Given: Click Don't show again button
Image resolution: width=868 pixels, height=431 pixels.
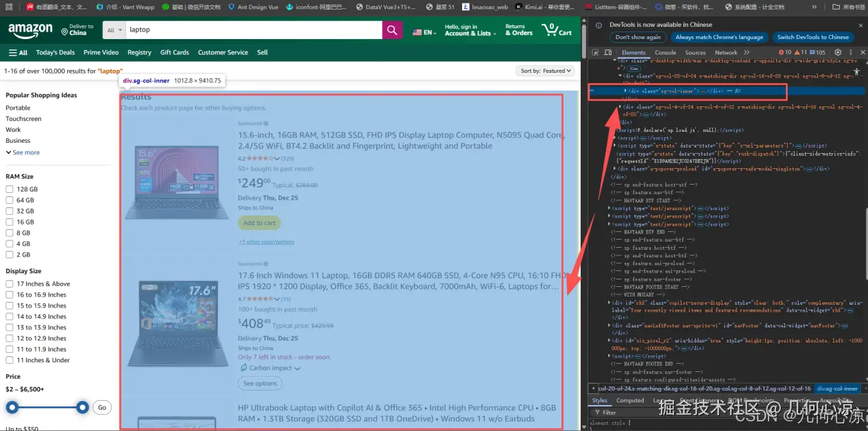Looking at the screenshot, I should (638, 37).
